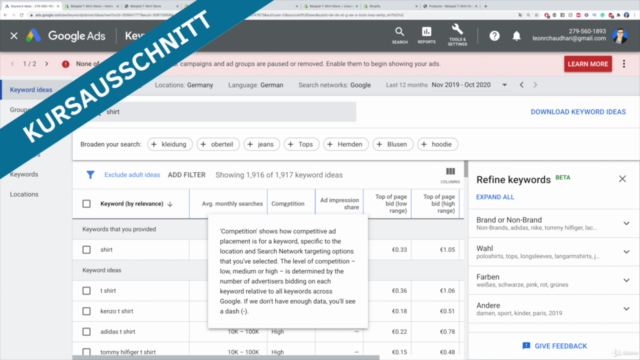Toggle the select-all keywords checkbox

[x=87, y=204]
